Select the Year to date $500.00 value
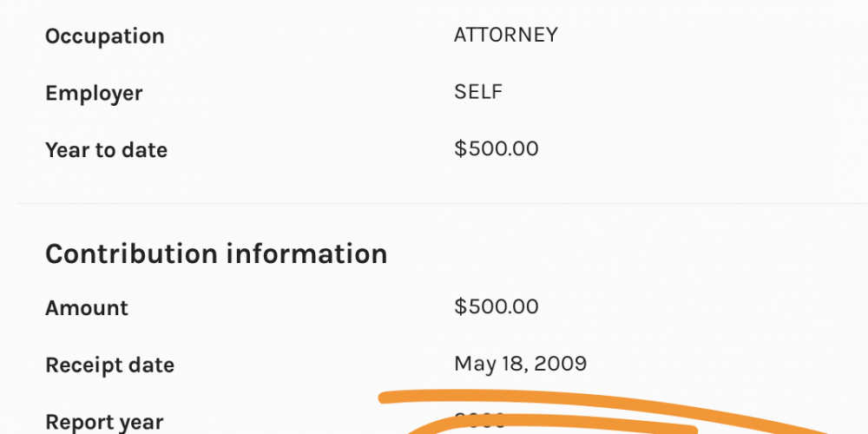 click(x=496, y=148)
